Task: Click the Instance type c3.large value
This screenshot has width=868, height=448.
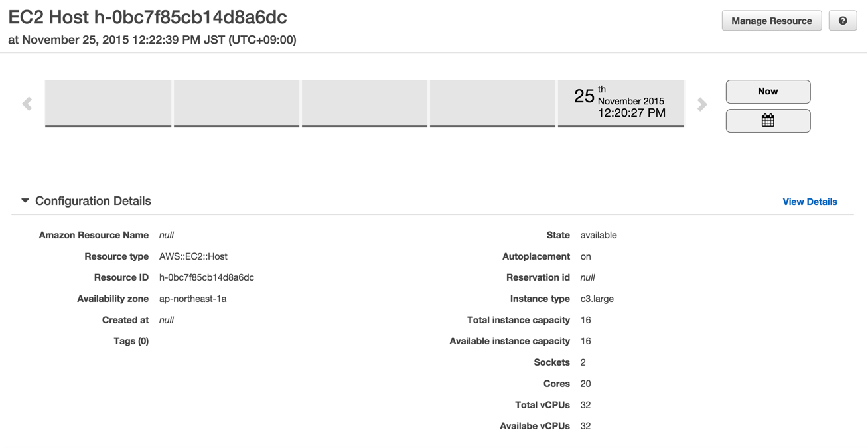Action: pyautogui.click(x=597, y=298)
